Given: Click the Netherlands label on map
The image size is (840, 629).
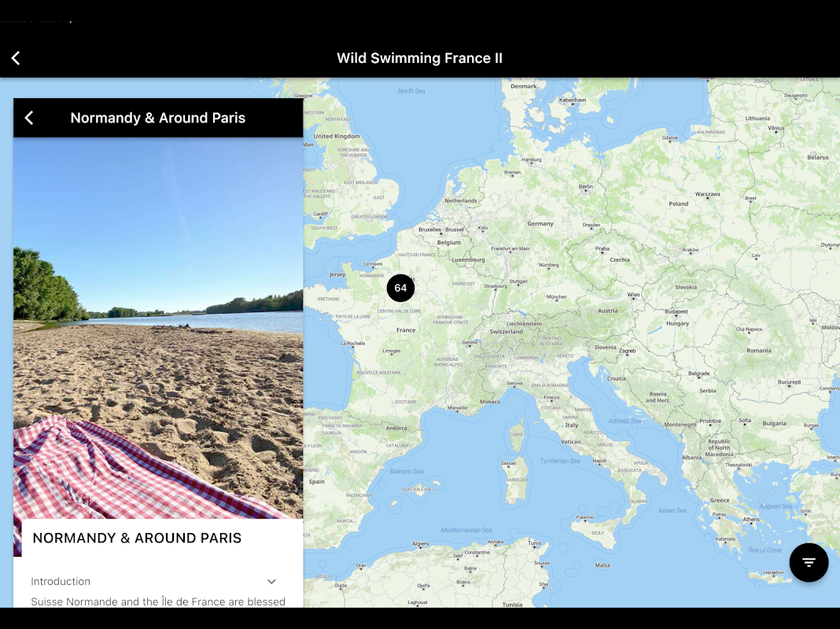Looking at the screenshot, I should click(461, 200).
